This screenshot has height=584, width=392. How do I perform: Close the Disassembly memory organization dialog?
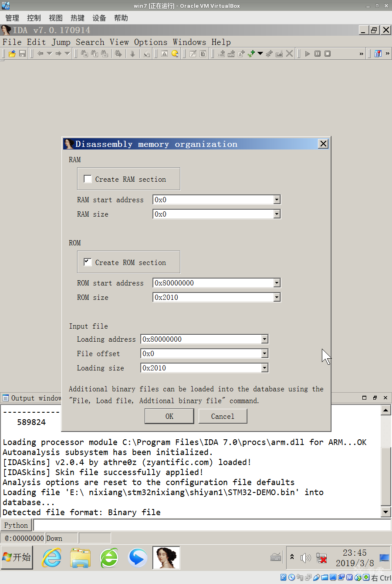point(323,144)
